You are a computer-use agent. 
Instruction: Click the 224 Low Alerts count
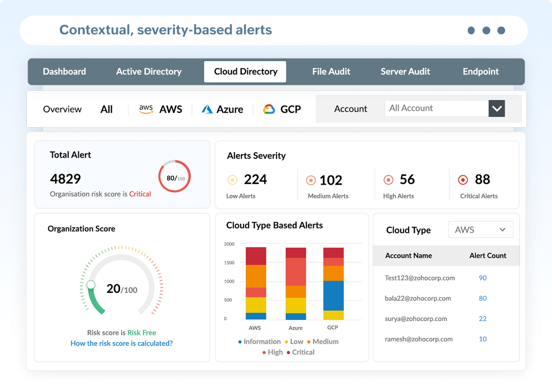(x=255, y=180)
